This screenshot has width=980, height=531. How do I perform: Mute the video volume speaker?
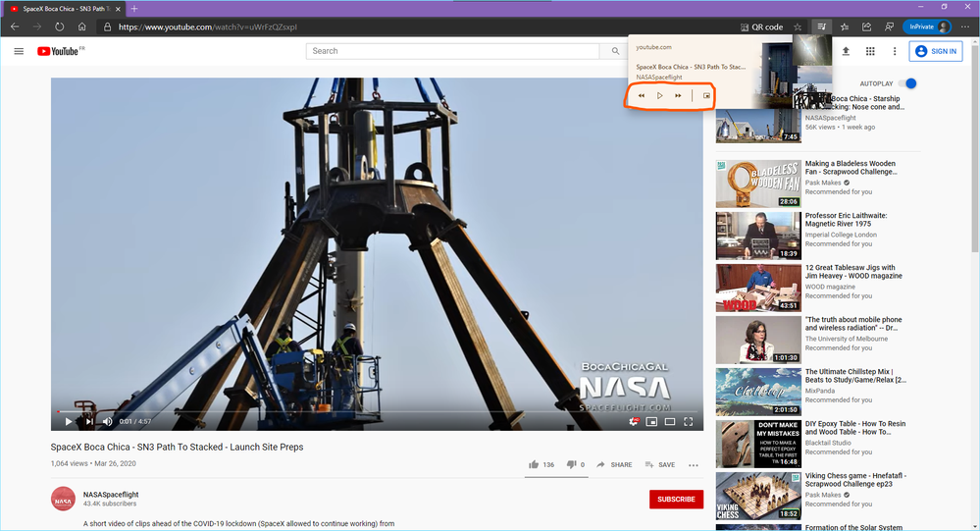(x=108, y=421)
